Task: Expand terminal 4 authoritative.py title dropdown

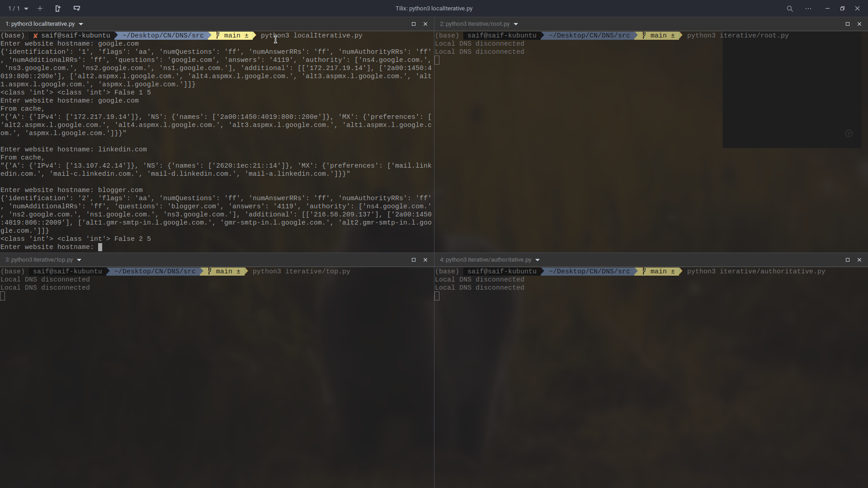Action: pyautogui.click(x=537, y=260)
